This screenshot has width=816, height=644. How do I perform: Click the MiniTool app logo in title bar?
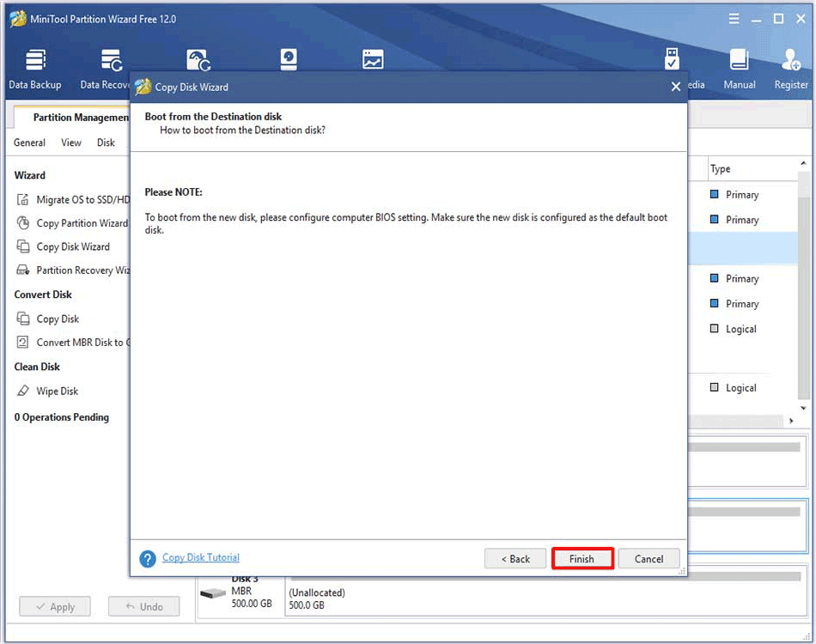[x=18, y=19]
